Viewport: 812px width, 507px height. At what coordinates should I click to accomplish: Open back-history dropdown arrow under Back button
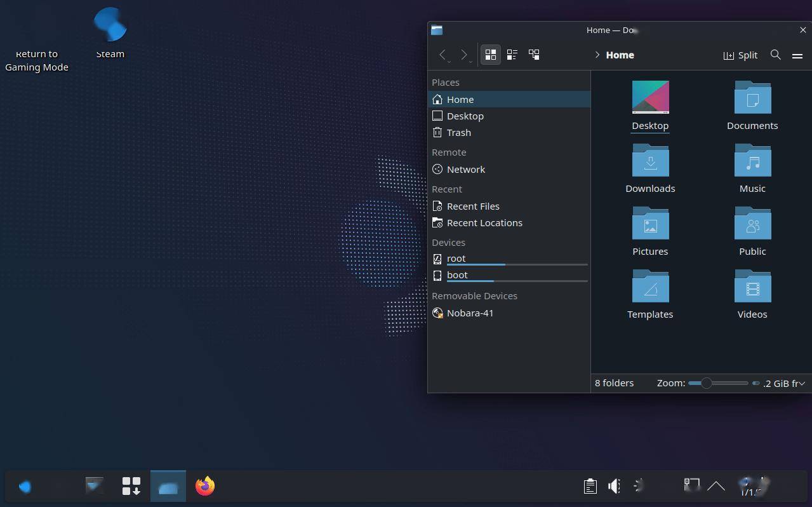point(449,62)
